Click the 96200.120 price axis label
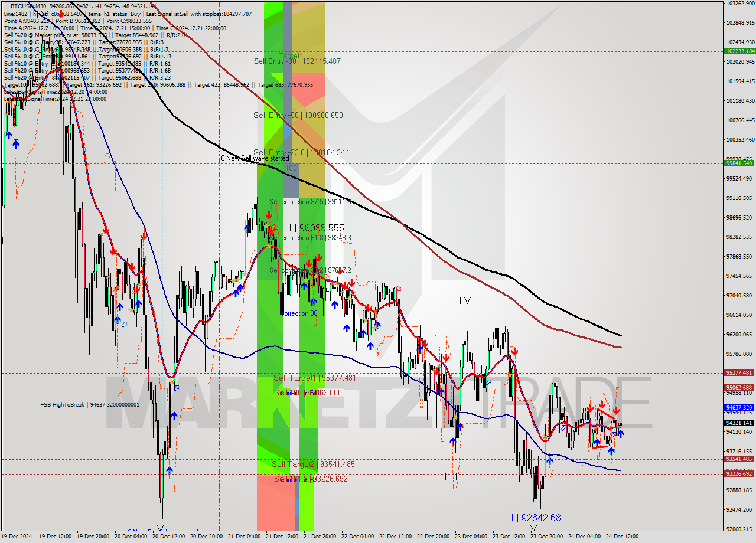This screenshot has height=543, width=756. click(x=739, y=334)
